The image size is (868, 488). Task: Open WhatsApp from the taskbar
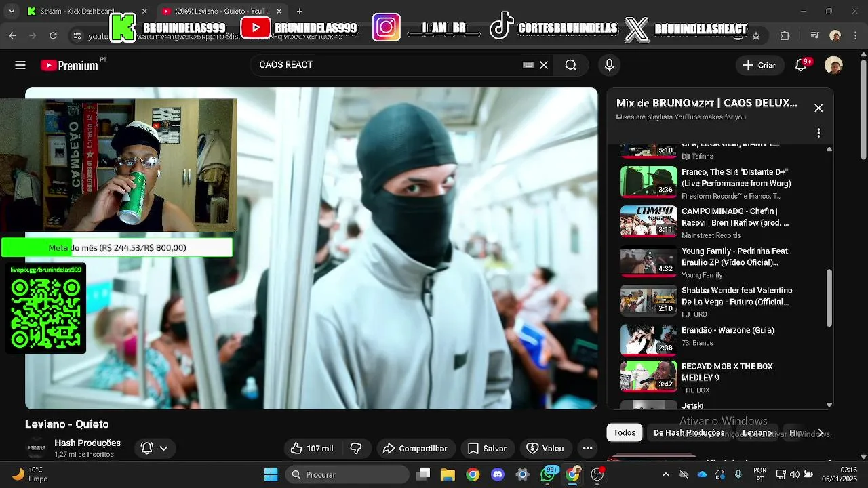click(x=548, y=474)
